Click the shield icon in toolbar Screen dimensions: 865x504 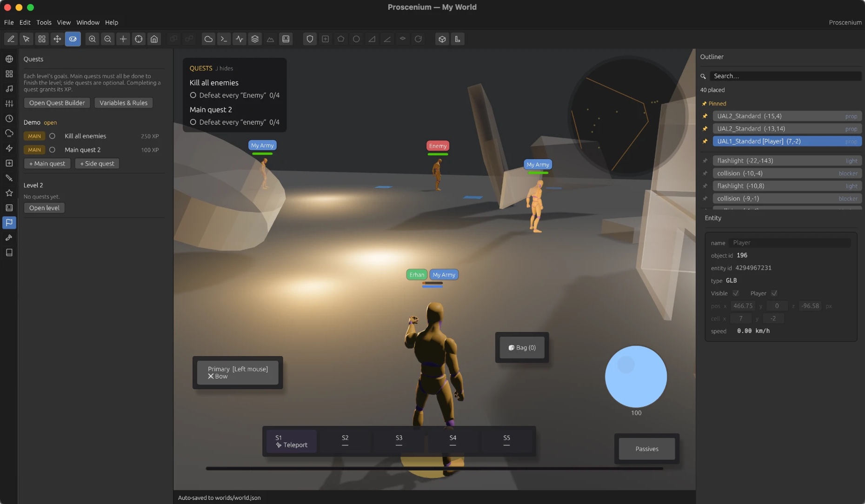pyautogui.click(x=310, y=39)
